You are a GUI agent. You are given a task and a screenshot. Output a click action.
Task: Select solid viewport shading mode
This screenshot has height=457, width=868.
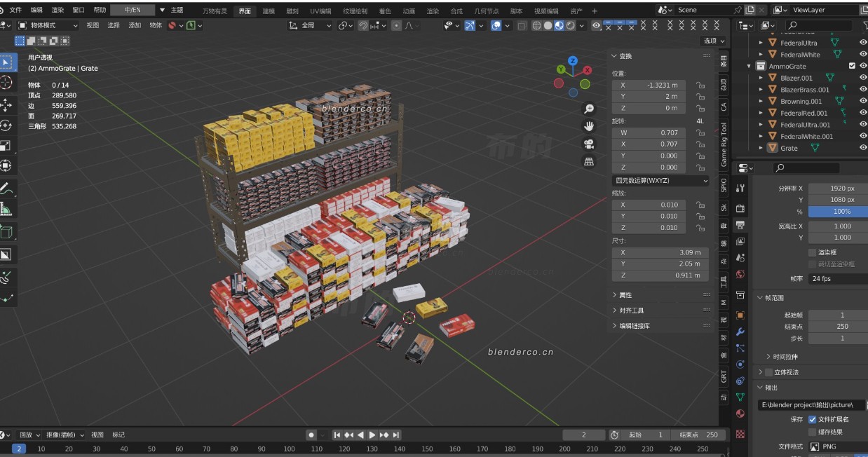click(548, 25)
